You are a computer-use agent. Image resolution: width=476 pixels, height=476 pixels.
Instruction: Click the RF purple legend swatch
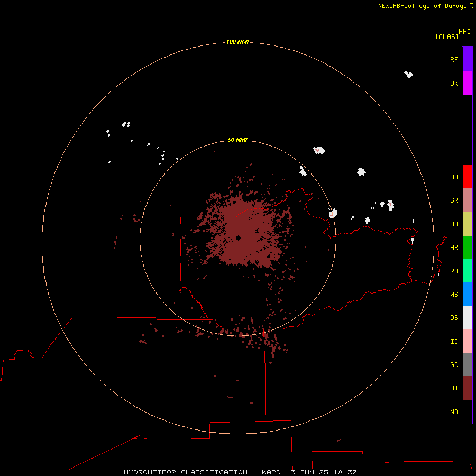(x=467, y=59)
